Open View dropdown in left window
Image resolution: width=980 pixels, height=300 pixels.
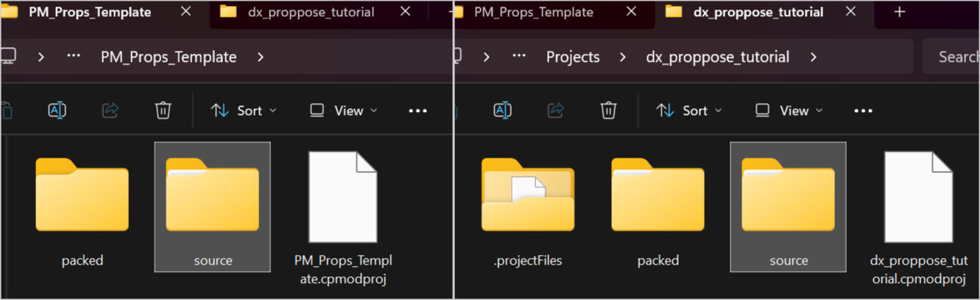(x=343, y=111)
